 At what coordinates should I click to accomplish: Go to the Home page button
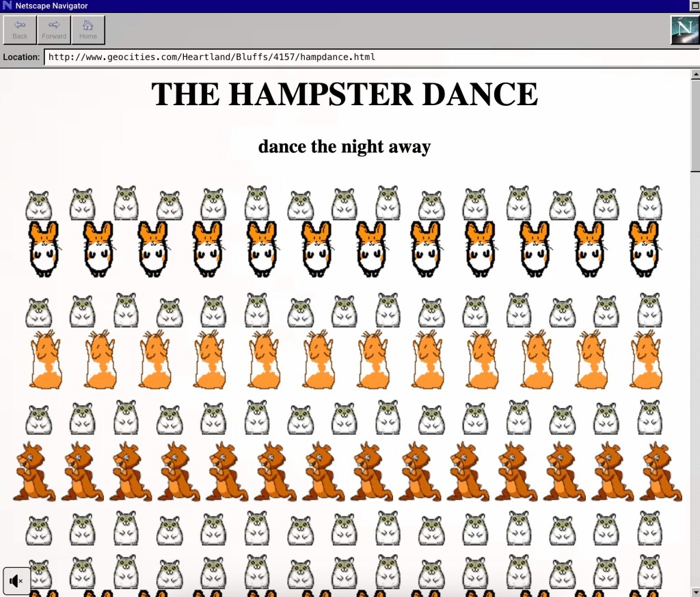click(88, 30)
